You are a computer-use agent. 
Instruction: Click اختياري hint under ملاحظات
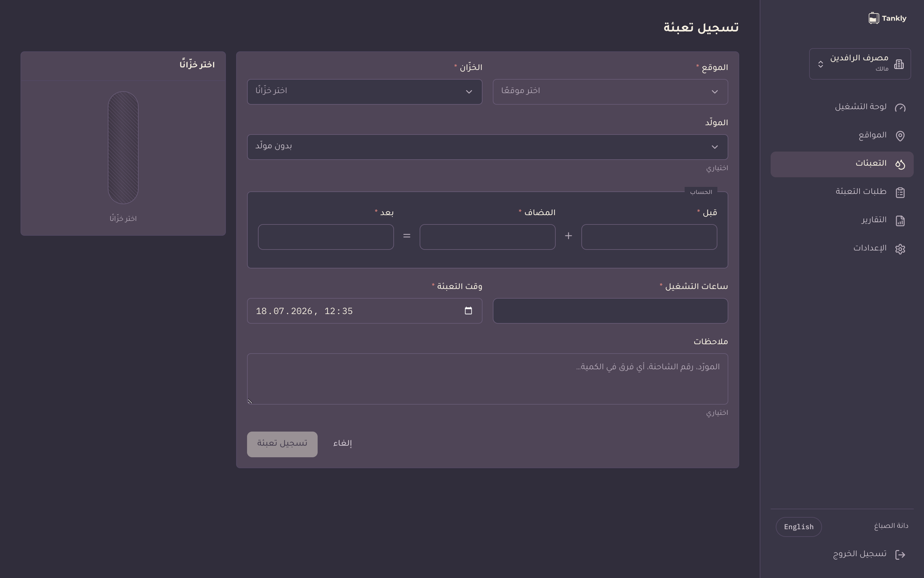pyautogui.click(x=717, y=413)
